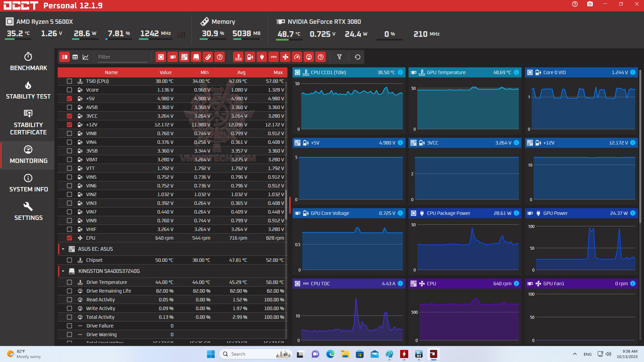644x362 pixels.
Task: Open the Settings page
Action: click(28, 212)
